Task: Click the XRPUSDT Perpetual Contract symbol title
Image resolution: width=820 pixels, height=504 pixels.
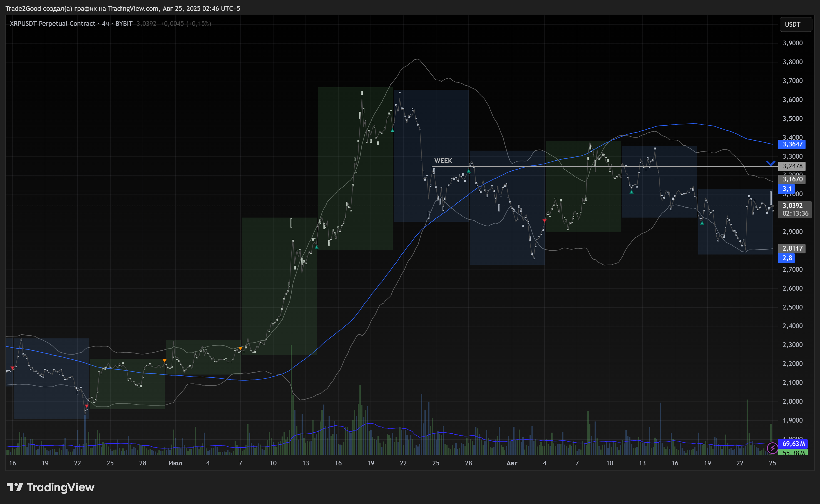Action: point(52,24)
